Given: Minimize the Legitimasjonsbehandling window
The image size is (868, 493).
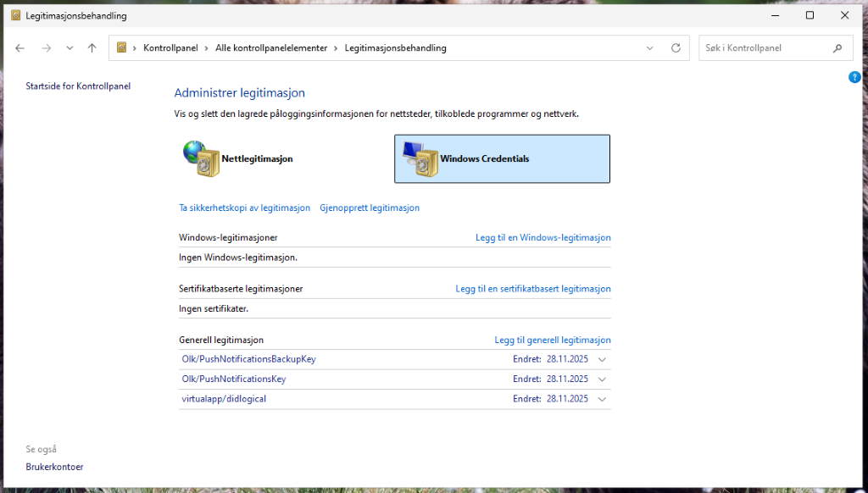Looking at the screenshot, I should [x=775, y=15].
